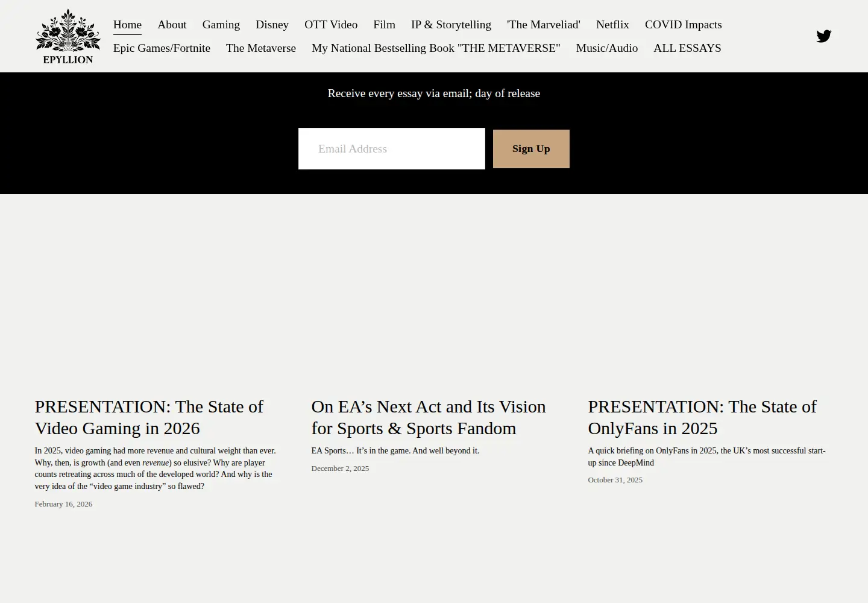The image size is (868, 603).
Task: Click the October 31, 2025 date
Action: point(615,480)
